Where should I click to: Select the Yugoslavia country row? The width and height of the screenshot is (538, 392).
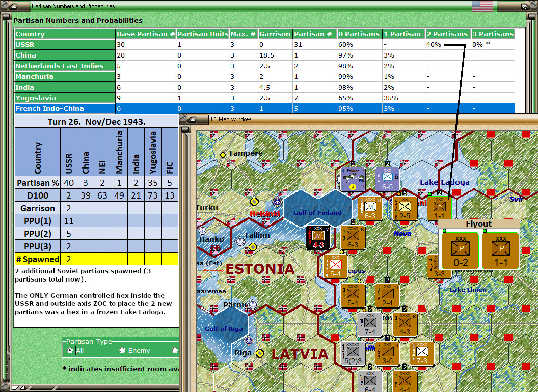pos(264,98)
